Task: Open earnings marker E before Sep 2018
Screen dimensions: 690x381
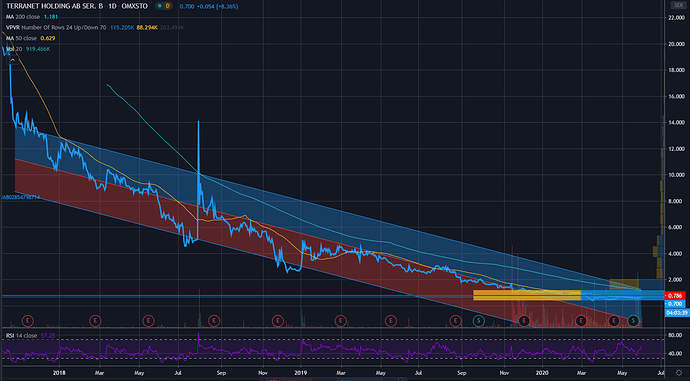Action: pyautogui.click(x=214, y=321)
